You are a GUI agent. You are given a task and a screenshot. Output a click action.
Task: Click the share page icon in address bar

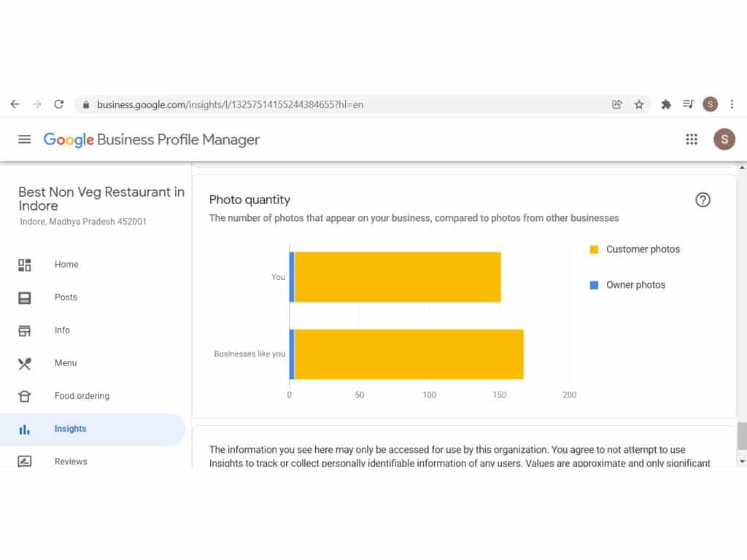tap(617, 104)
